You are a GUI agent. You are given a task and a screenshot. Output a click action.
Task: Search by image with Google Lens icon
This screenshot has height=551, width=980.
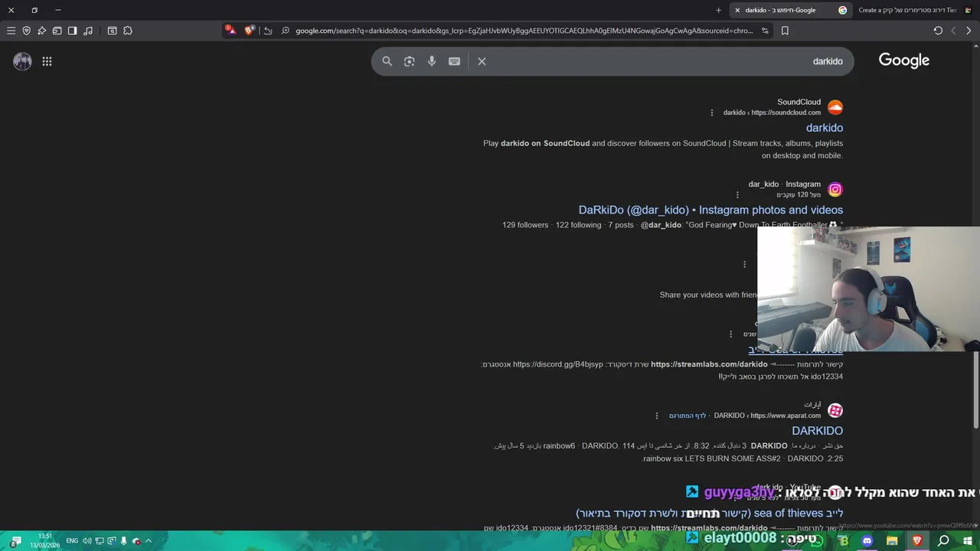(x=410, y=61)
